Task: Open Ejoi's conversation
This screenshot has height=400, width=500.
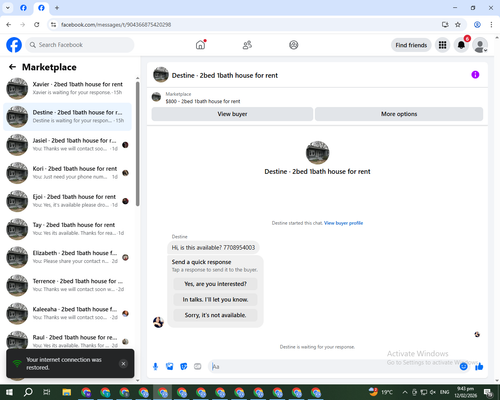Action: coord(68,201)
